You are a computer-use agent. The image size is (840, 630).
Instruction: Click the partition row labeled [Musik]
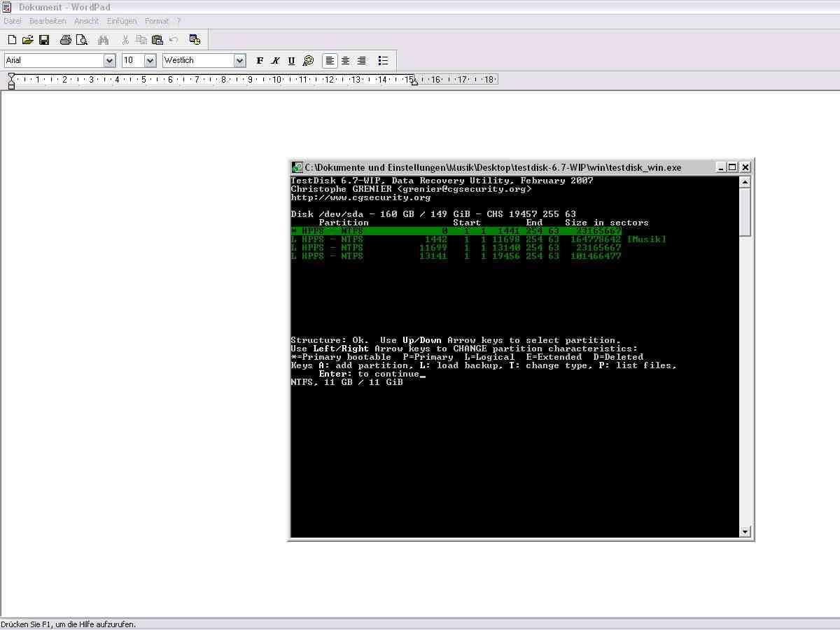479,239
